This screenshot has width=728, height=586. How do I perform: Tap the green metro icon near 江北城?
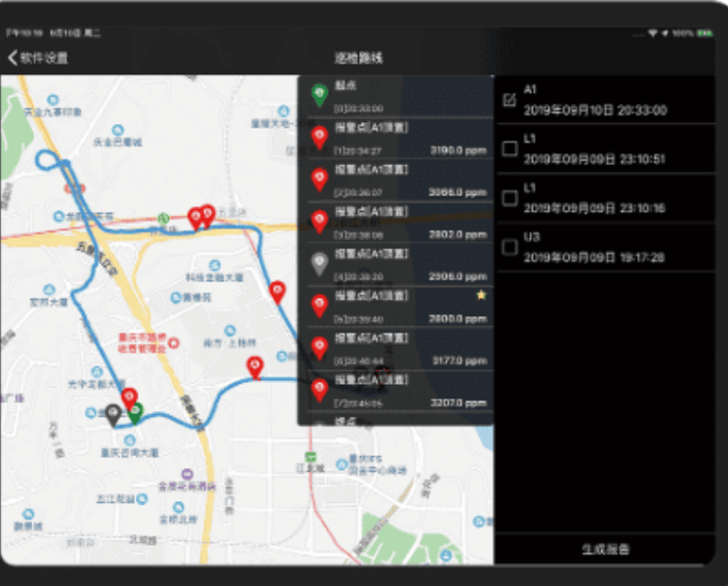pos(310,457)
